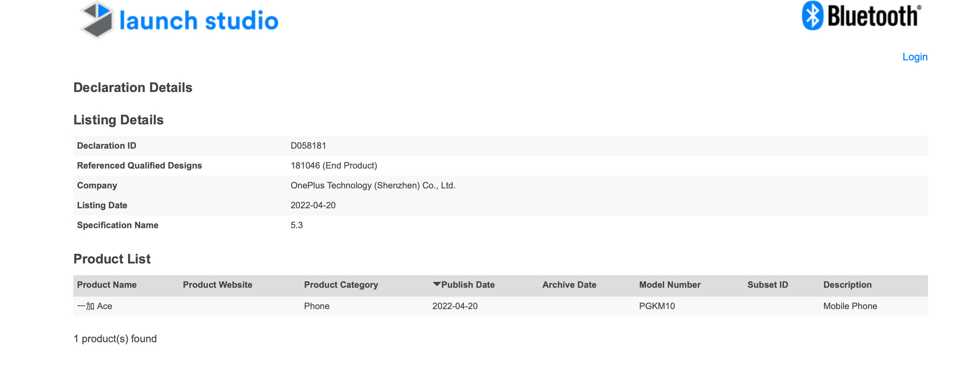Click the launch studio cube logo icon
Viewport: 980px width, 379px height.
pos(97,20)
